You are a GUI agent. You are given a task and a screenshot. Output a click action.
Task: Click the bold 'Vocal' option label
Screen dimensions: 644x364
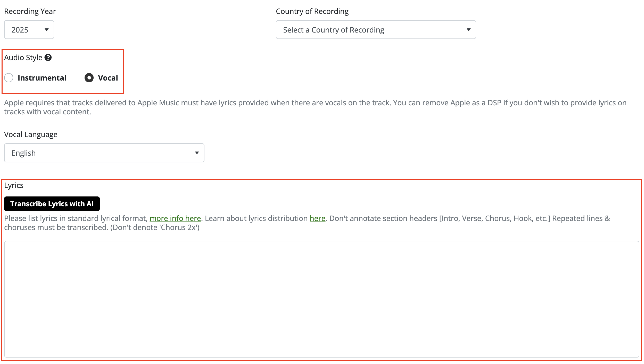click(x=108, y=78)
